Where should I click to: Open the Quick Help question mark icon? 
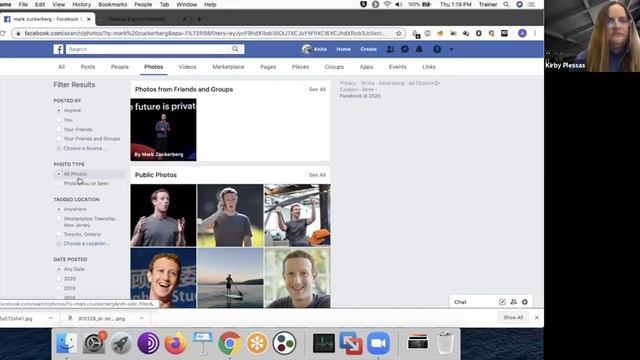[x=437, y=49]
